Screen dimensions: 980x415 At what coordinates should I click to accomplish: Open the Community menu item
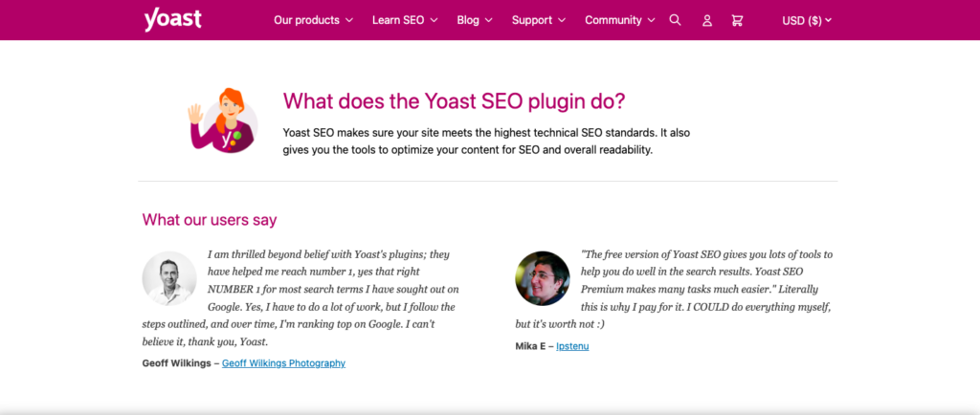620,20
